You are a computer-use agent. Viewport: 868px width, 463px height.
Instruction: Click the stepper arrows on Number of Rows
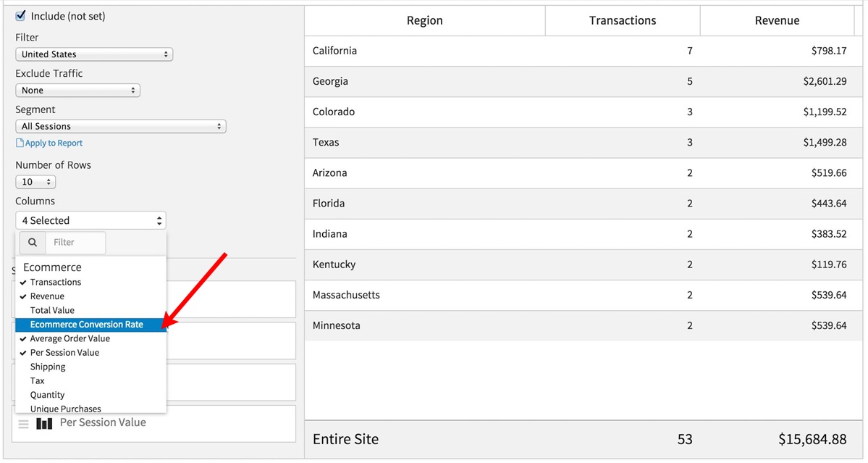tap(49, 181)
